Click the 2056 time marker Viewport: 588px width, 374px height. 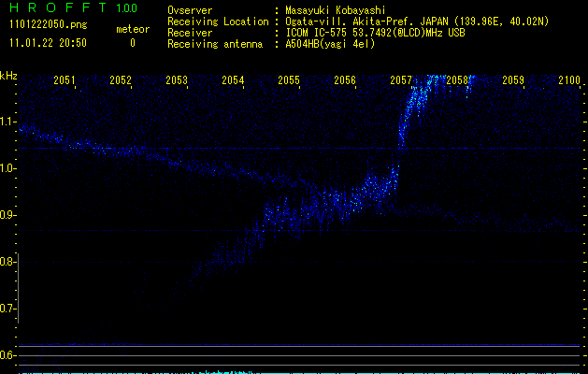[345, 80]
